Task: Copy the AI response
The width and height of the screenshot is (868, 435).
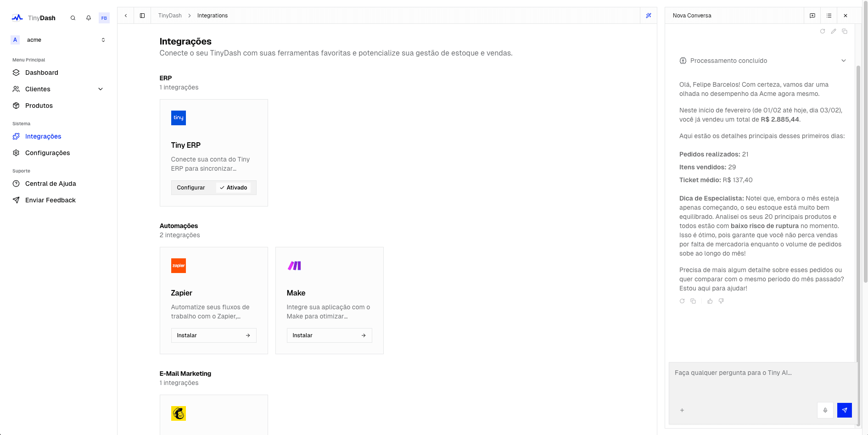Action: click(693, 301)
